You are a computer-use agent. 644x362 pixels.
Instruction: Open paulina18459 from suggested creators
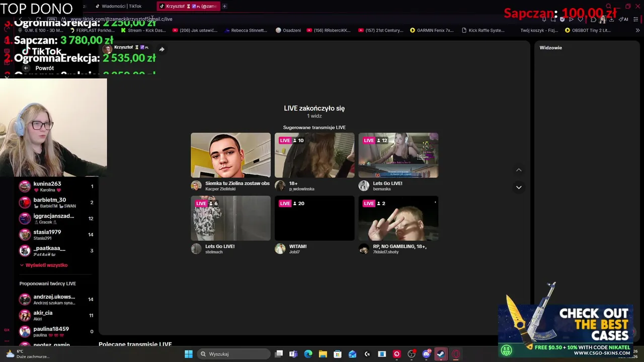tap(56, 331)
